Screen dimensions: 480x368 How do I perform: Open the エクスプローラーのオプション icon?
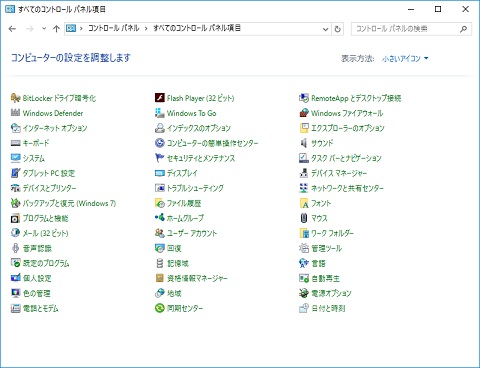pyautogui.click(x=304, y=128)
